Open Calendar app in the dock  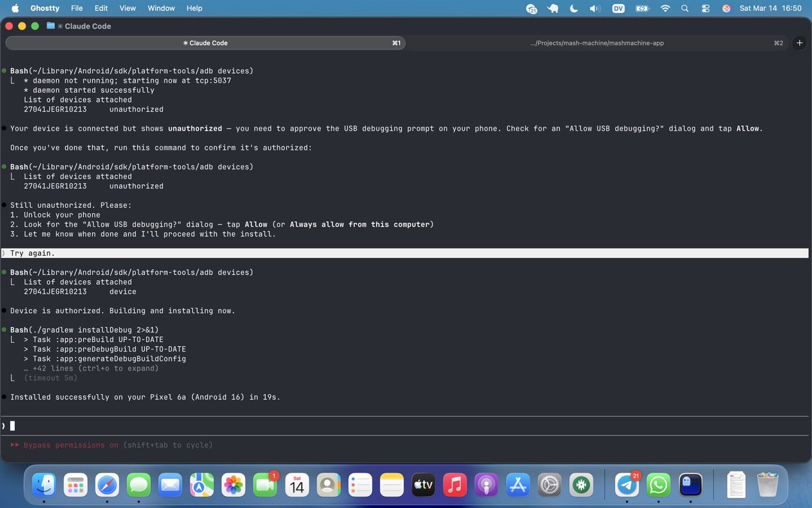point(297,484)
